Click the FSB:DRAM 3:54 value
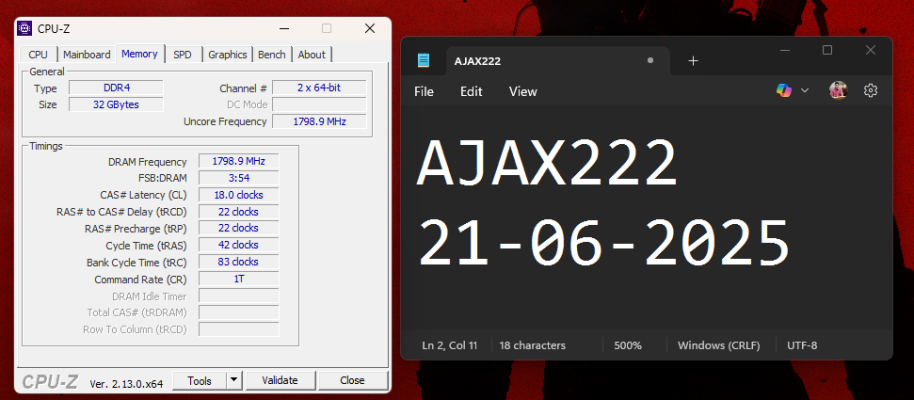The image size is (914, 400). (238, 178)
